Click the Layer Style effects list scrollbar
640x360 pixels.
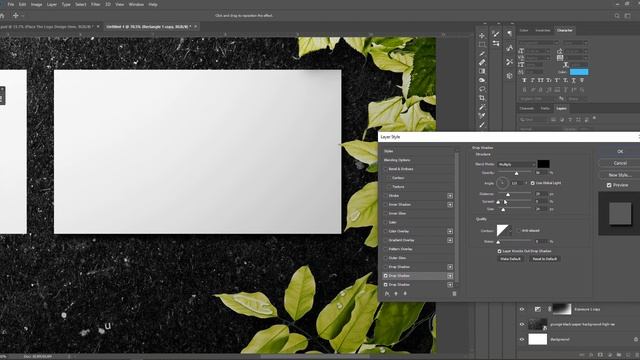[457, 216]
